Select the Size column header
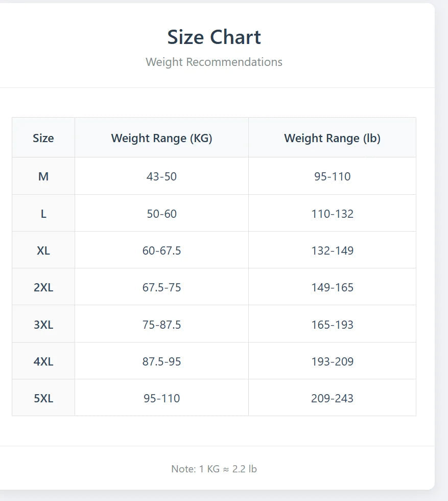Screen dimensions: 448x501 tap(43, 138)
